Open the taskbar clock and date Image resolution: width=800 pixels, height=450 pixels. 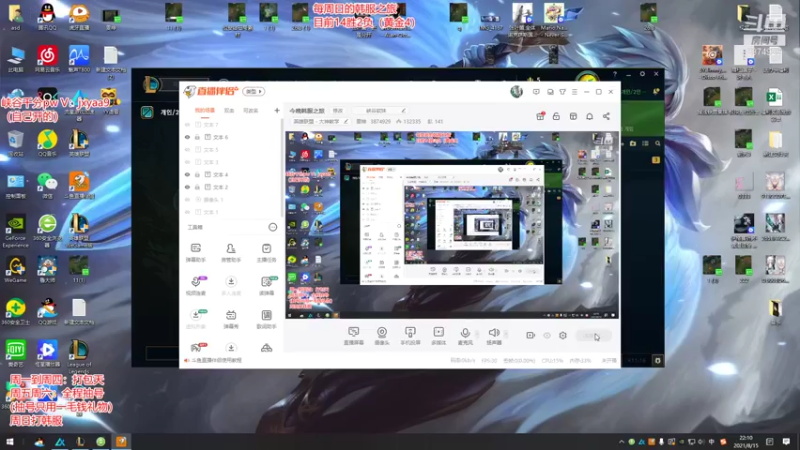745,441
